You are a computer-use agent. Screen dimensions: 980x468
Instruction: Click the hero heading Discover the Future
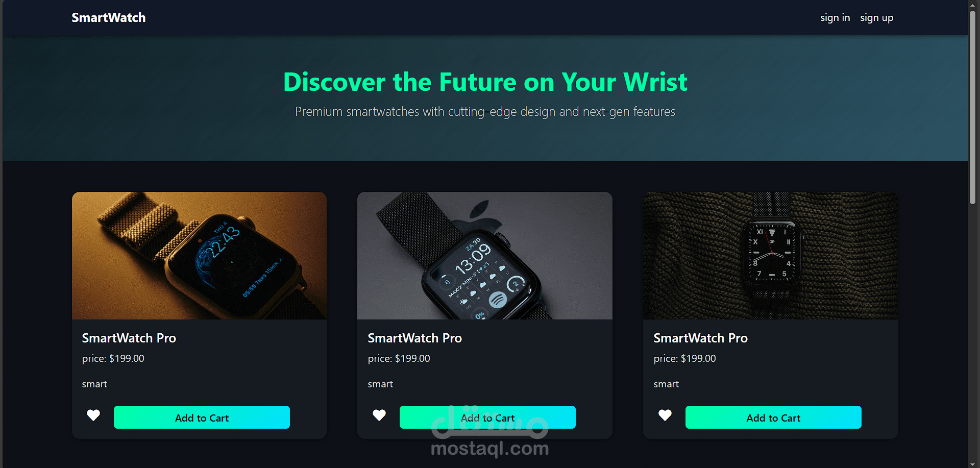click(485, 82)
